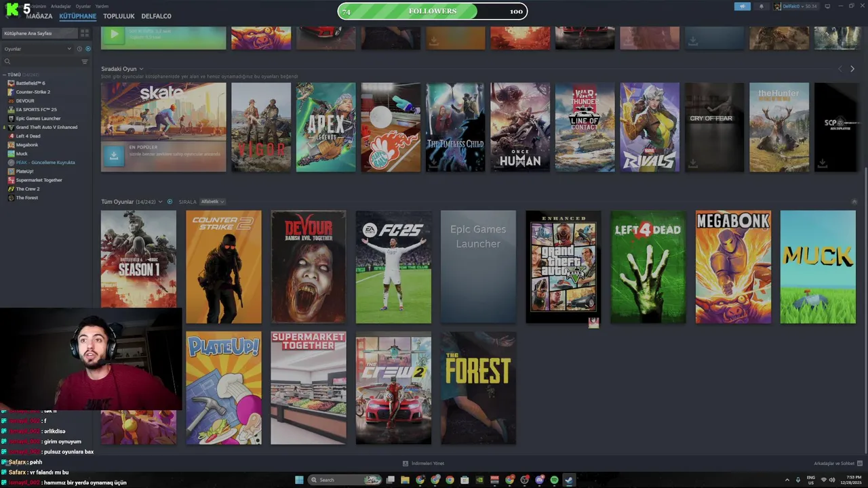The image size is (868, 488).
Task: Open the Apex Legends suggested game card
Action: click(x=325, y=127)
